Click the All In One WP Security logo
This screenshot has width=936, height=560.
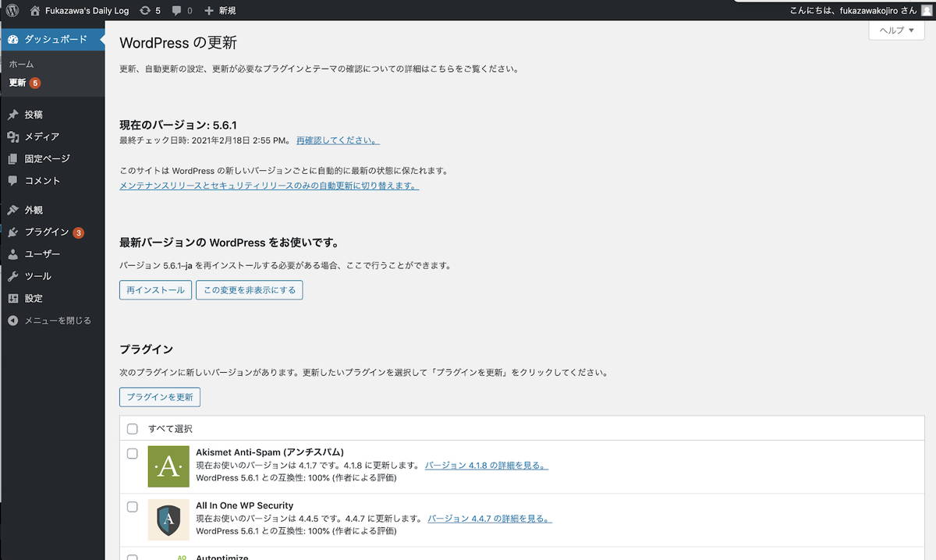tap(168, 519)
